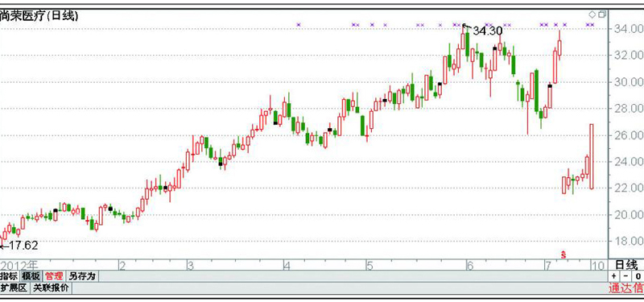This screenshot has height=302, width=644.
Task: Click the plus zoom button
Action: [x=613, y=275]
